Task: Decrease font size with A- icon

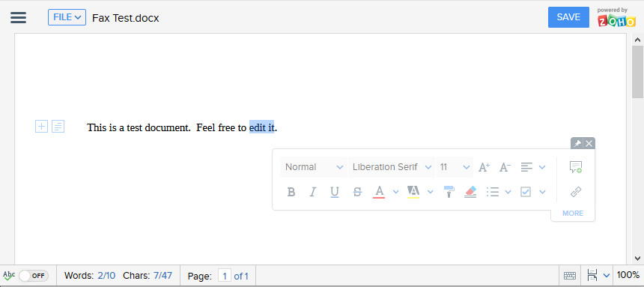Action: (505, 167)
